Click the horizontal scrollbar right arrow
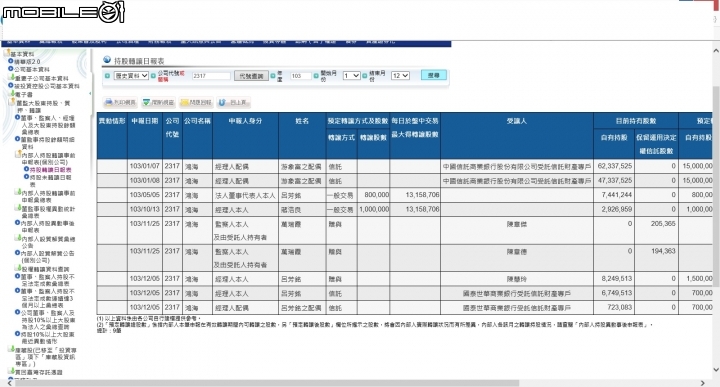This screenshot has width=720, height=387. tap(703, 383)
